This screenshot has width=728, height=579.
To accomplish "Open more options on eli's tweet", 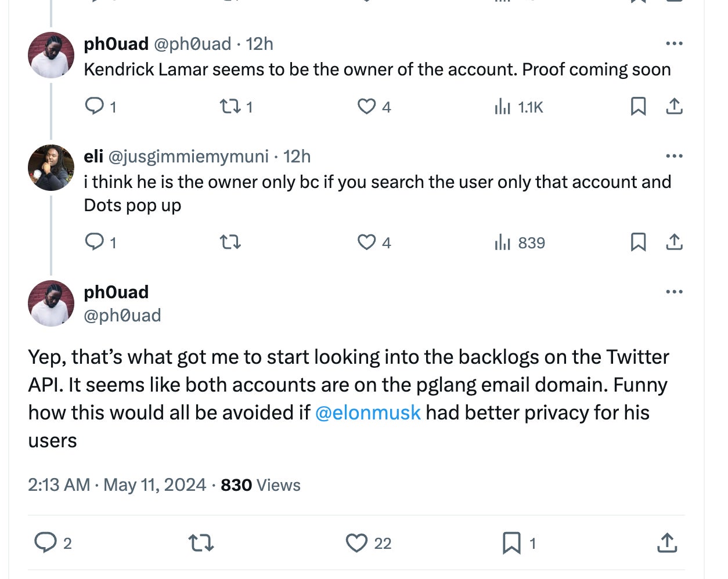I will coord(674,156).
